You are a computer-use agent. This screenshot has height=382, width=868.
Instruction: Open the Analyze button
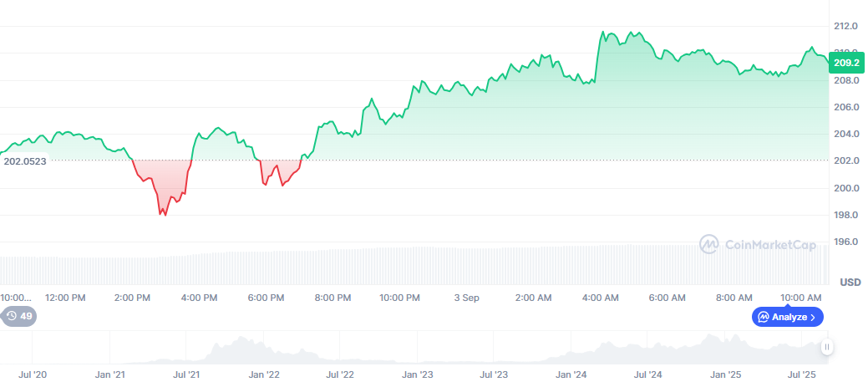[787, 318]
